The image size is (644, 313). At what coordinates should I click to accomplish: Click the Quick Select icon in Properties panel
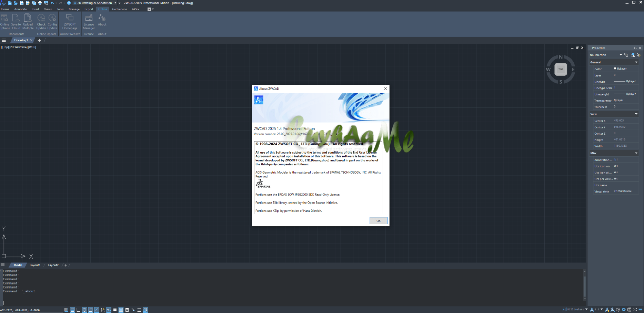tap(638, 55)
